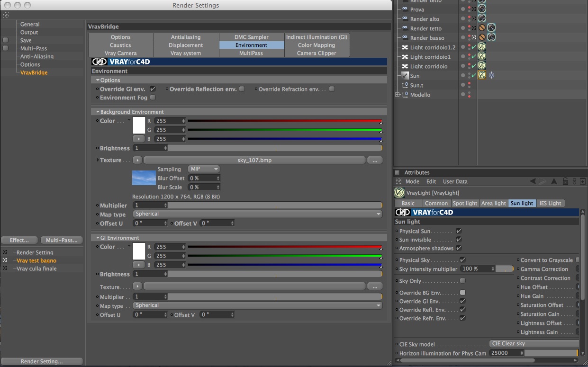588x367 pixels.
Task: Select the Light corridoio1 object icon
Action: (405, 56)
